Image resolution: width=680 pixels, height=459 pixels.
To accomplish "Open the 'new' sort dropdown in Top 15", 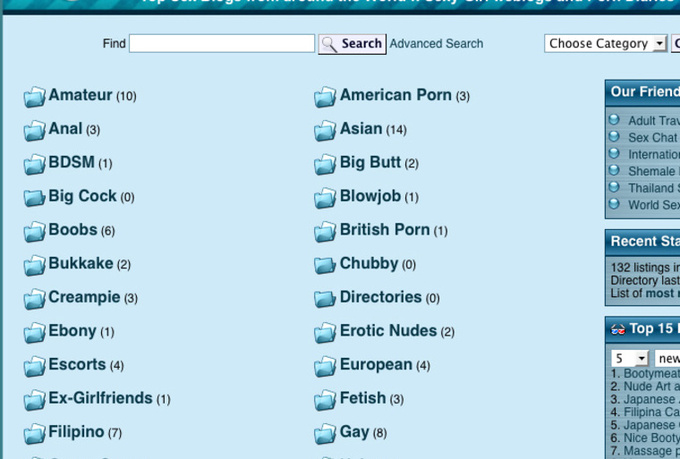I will point(667,358).
